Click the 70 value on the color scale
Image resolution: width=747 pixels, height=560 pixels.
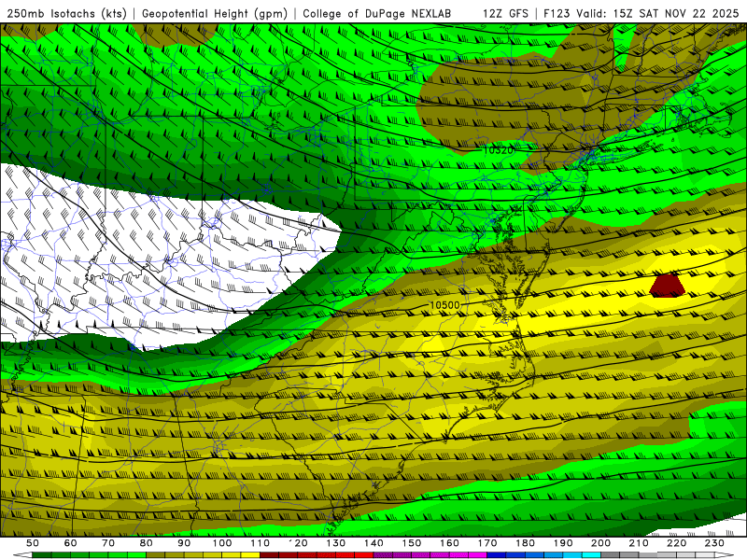pyautogui.click(x=108, y=543)
